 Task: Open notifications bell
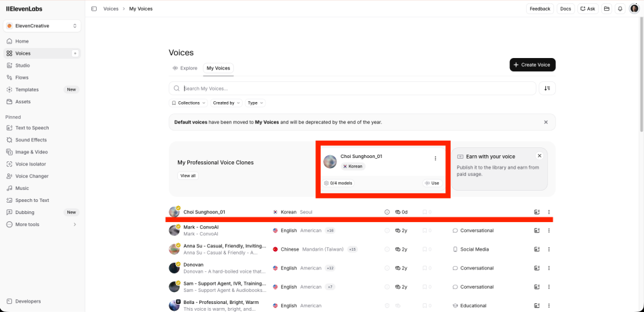point(620,9)
